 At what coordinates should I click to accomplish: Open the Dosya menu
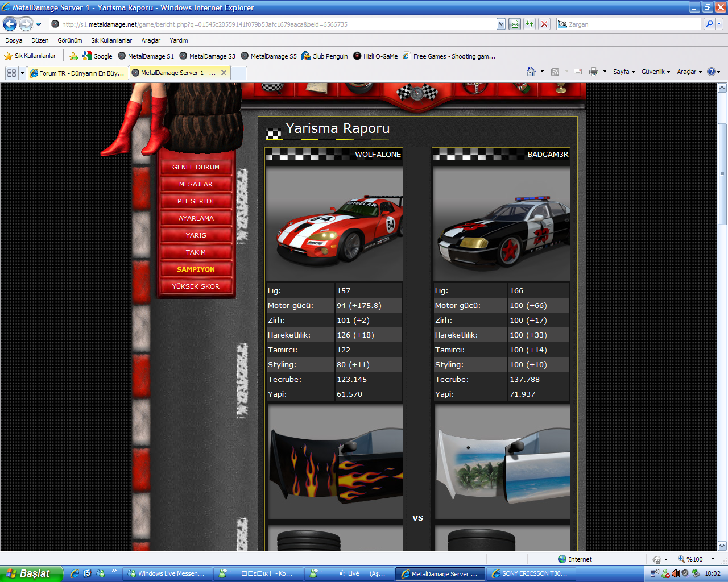click(x=14, y=40)
